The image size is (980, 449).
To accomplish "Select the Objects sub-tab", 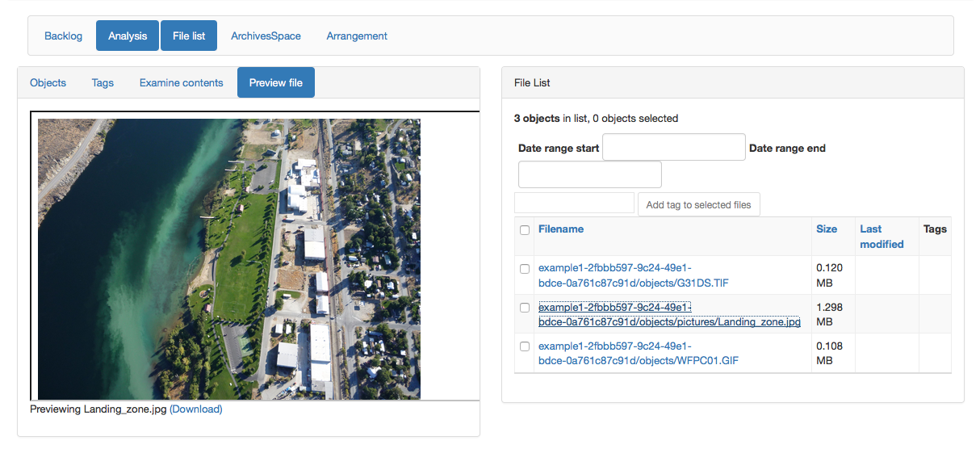I will click(48, 82).
